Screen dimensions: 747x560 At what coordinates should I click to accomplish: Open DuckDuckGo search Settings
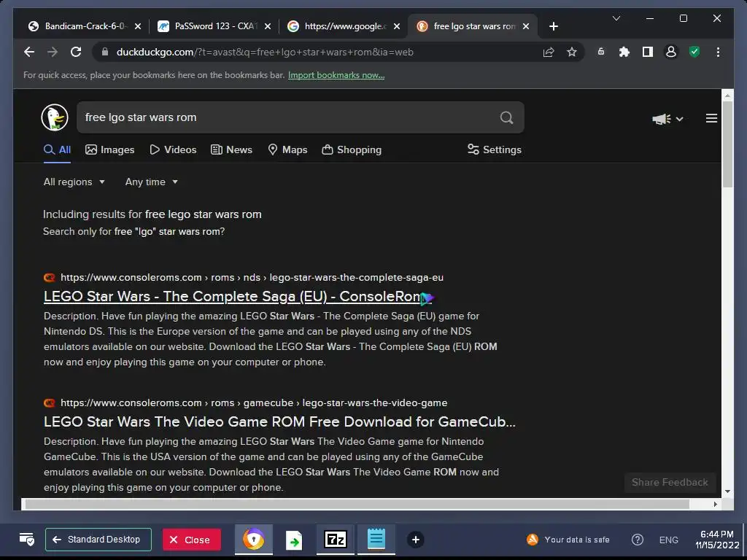495,149
